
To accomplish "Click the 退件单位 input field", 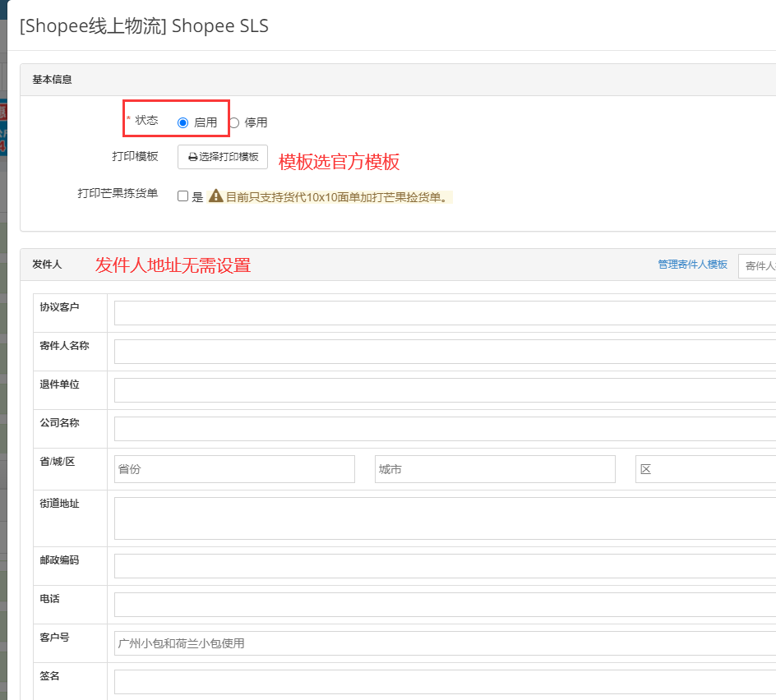I will pos(445,389).
